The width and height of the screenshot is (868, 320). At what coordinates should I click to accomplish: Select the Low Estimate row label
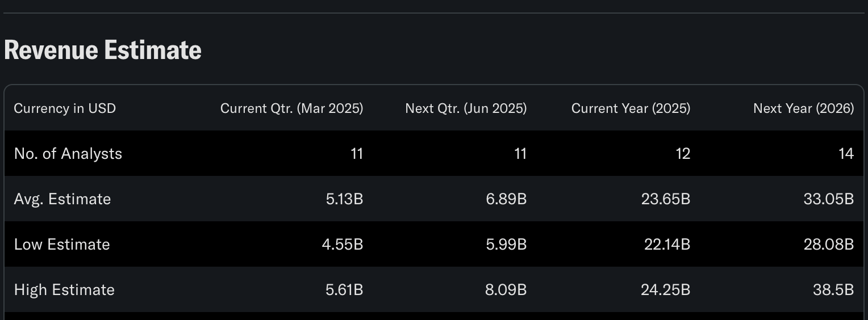click(x=62, y=245)
